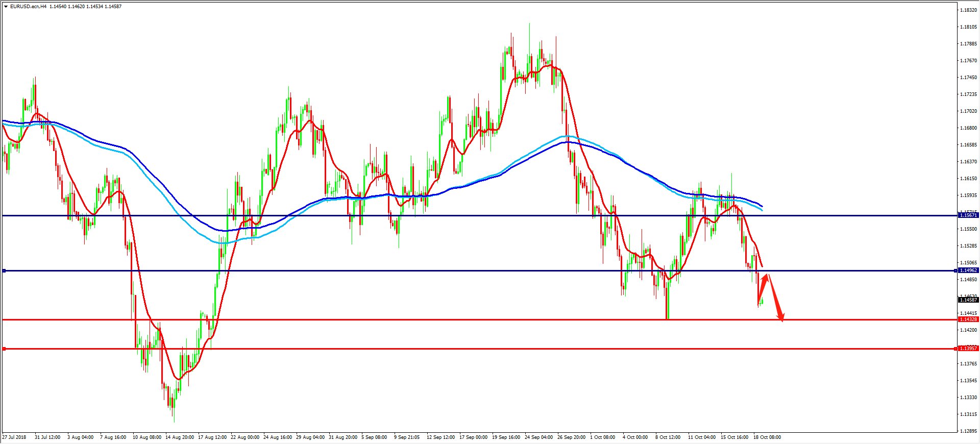Click the 8 Oct 12:00 time label
This screenshot has height=444, width=980.
668,437
